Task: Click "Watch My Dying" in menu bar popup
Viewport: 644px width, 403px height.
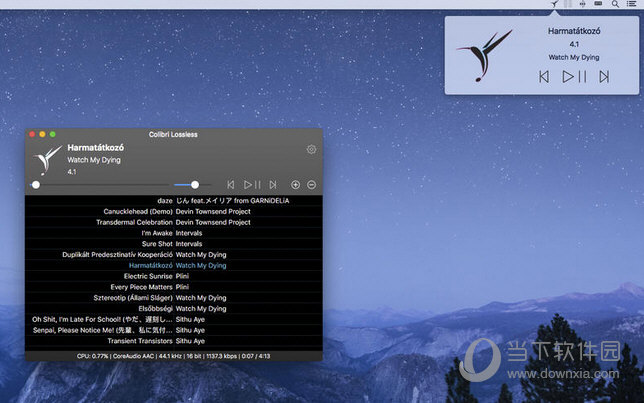Action: click(574, 57)
